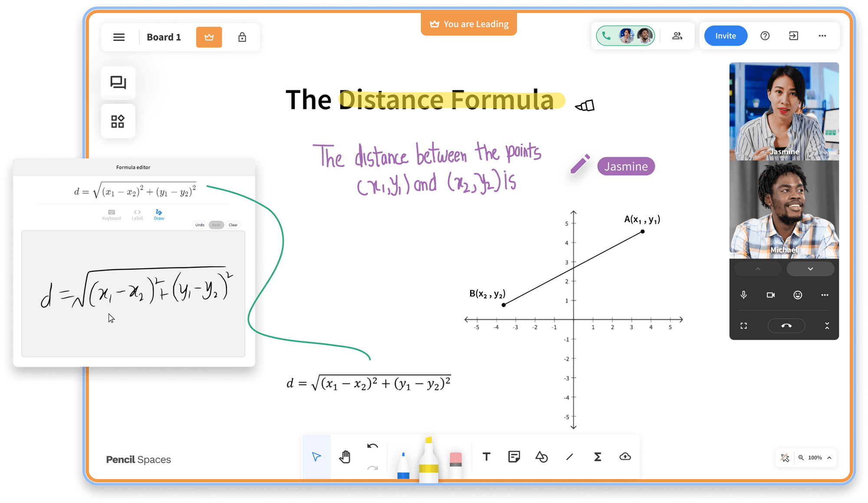Click Clear in the formula editor

pyautogui.click(x=233, y=224)
